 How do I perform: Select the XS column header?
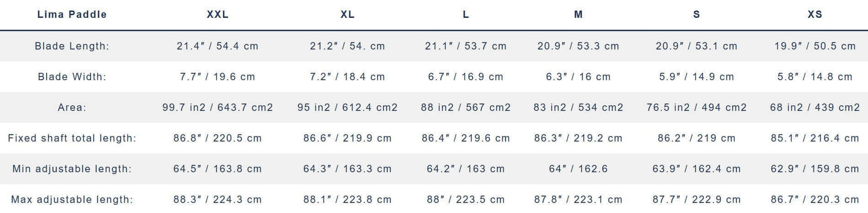click(x=815, y=14)
